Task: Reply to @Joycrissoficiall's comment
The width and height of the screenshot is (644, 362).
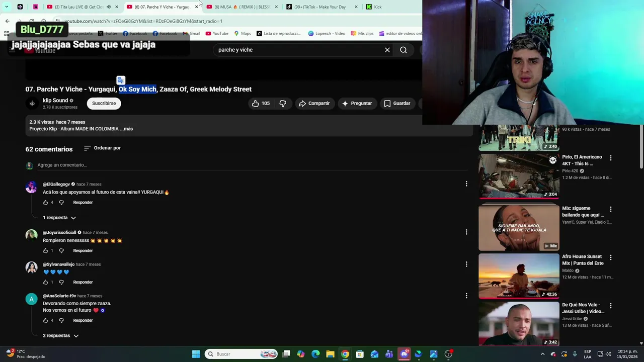Action: click(x=83, y=250)
